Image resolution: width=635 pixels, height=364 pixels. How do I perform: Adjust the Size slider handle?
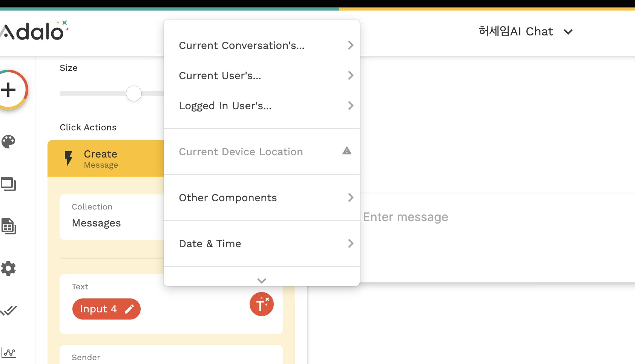click(134, 93)
